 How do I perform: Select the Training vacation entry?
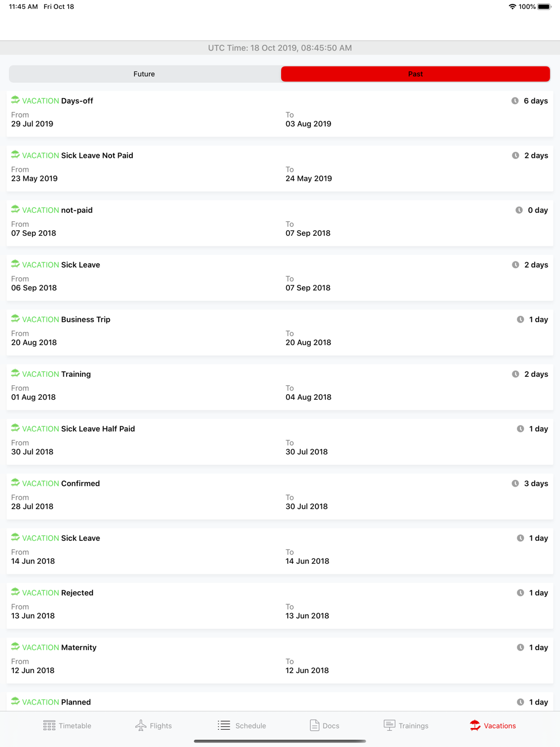pos(280,387)
